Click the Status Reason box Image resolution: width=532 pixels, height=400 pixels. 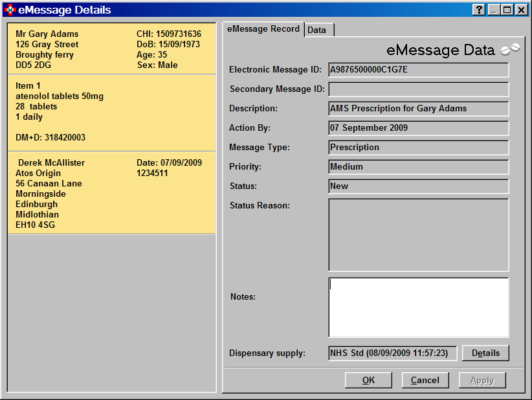coord(418,234)
